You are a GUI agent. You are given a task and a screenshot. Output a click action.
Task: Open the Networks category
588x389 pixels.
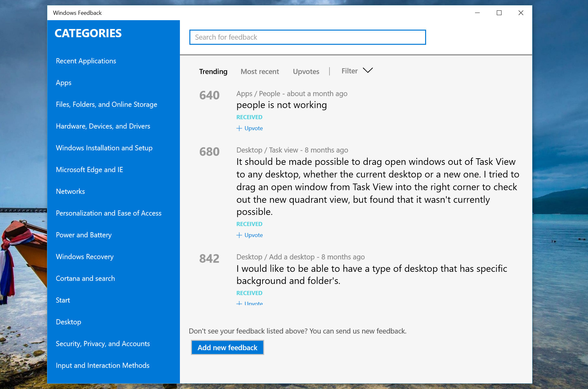(70, 191)
